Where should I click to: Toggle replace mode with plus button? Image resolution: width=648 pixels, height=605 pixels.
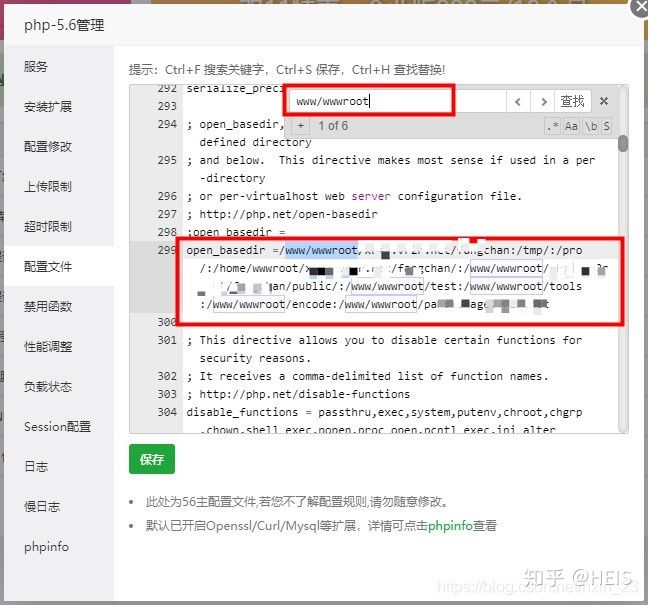tap(300, 126)
